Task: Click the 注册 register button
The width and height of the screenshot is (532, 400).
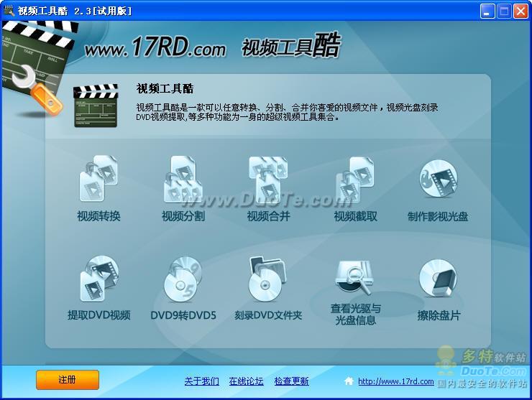Action: [68, 380]
